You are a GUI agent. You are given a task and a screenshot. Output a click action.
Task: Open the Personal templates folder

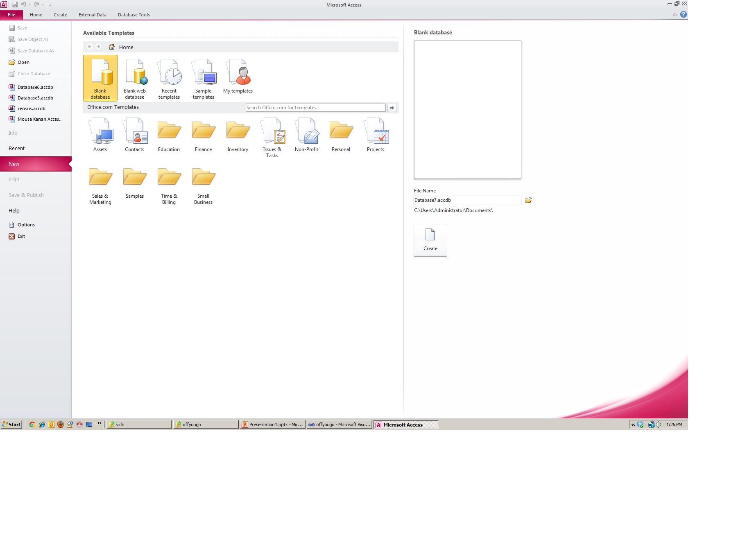[x=341, y=135]
